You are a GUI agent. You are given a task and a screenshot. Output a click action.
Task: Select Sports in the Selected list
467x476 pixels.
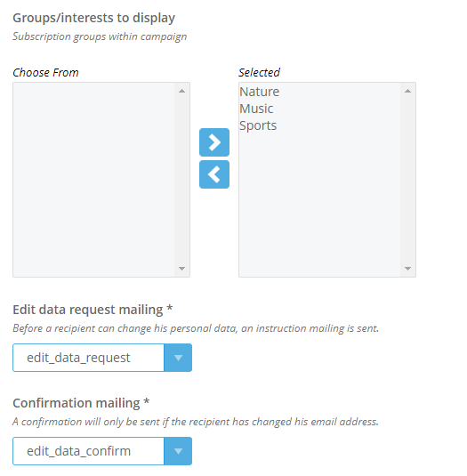[x=258, y=125]
